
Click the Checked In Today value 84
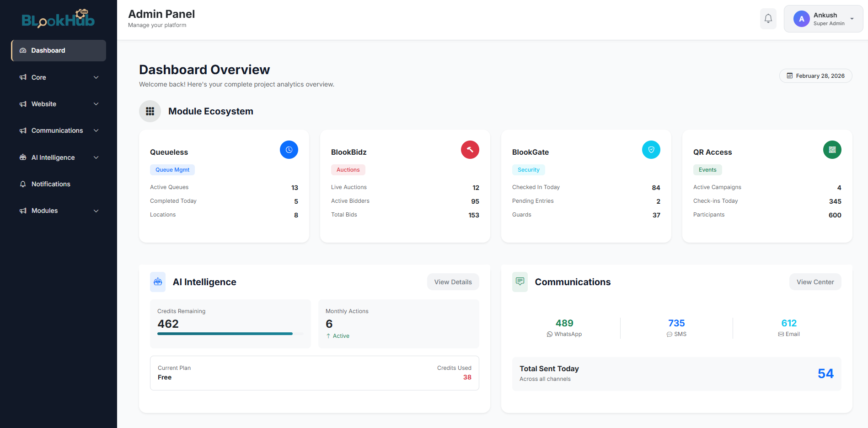tap(656, 188)
